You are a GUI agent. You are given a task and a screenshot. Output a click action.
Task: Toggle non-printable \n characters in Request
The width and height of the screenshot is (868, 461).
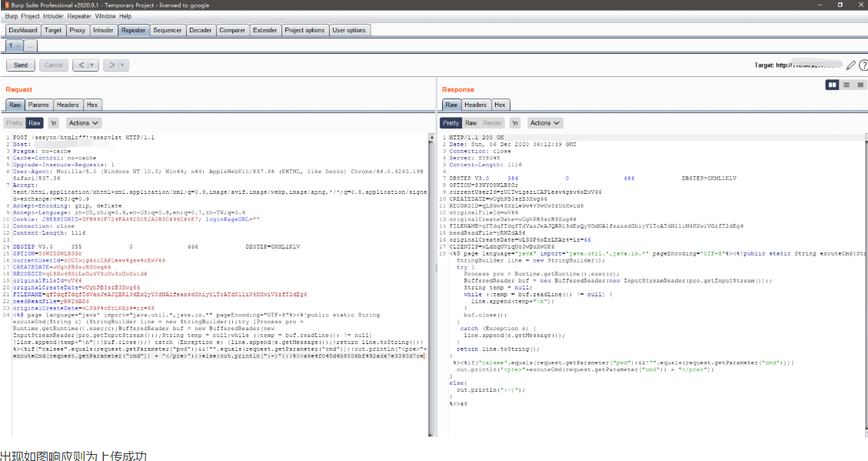click(54, 123)
